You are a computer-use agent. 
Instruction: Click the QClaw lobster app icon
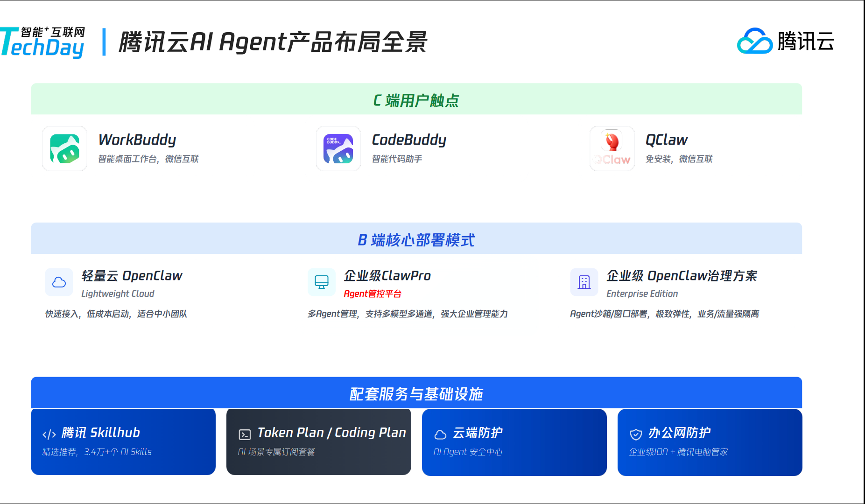coord(612,148)
